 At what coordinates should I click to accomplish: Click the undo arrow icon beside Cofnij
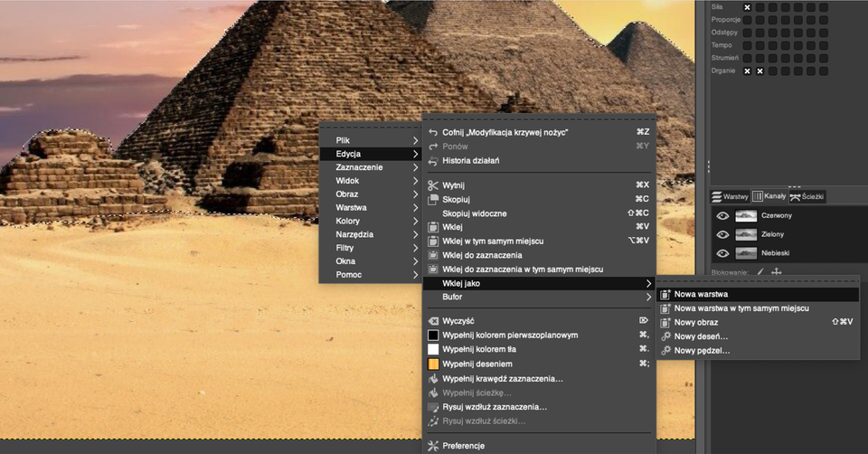433,132
